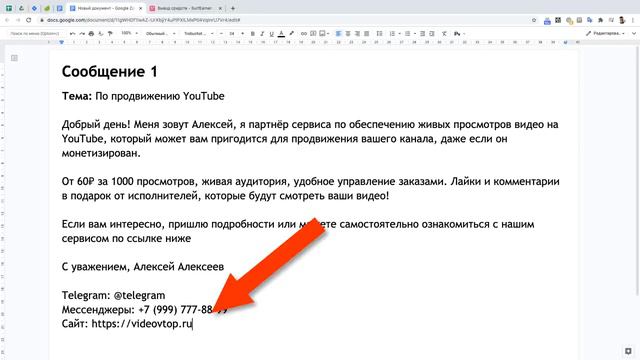The height and width of the screenshot is (360, 640).
Task: Open the highlight color picker
Action: 291,33
